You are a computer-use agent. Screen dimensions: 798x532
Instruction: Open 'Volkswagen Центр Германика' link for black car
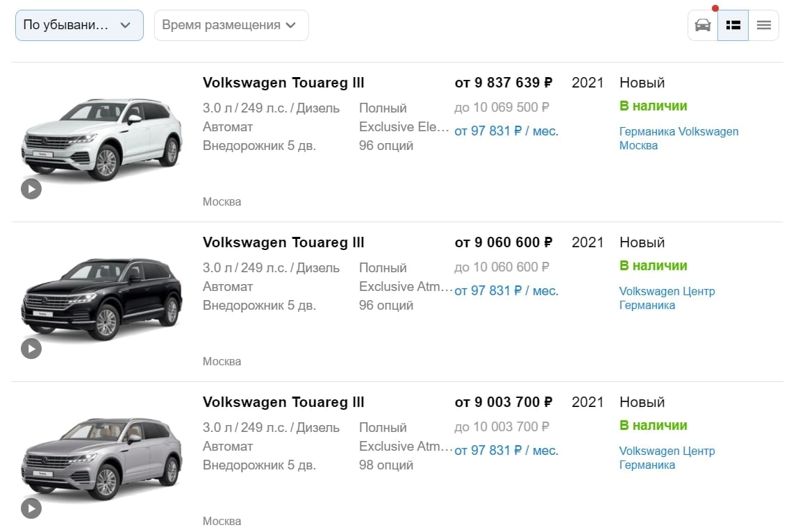coord(667,299)
